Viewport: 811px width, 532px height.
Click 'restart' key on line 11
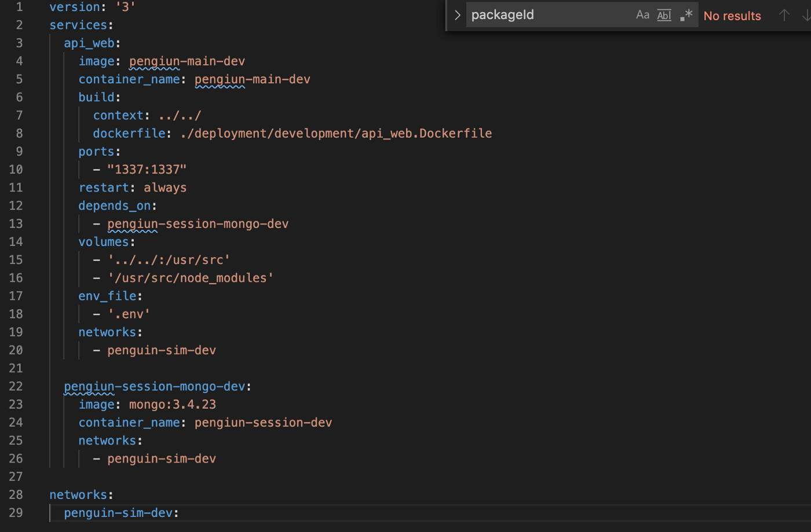coord(104,188)
